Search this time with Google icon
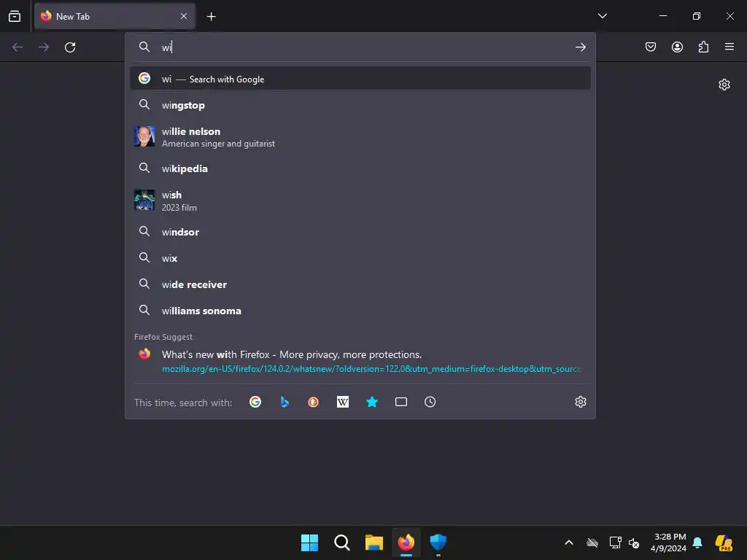747x560 pixels. coord(255,402)
